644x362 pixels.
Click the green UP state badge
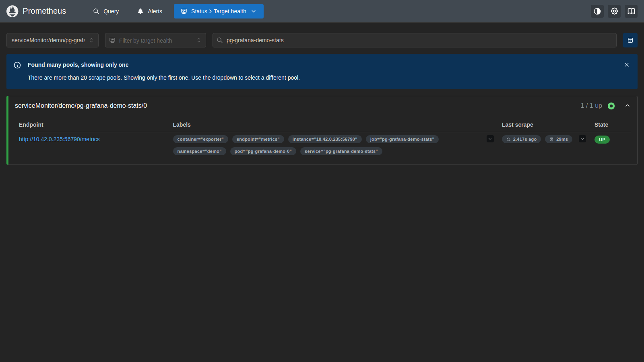(x=602, y=140)
